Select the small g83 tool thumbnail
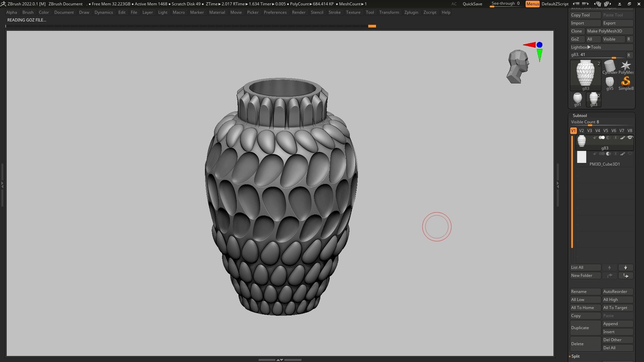Screen dimensions: 644x362 (594, 100)
